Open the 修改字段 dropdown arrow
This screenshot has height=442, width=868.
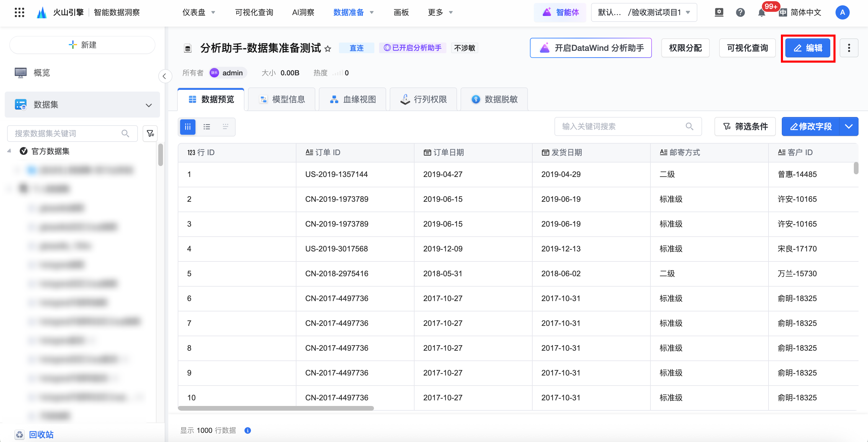click(x=849, y=126)
